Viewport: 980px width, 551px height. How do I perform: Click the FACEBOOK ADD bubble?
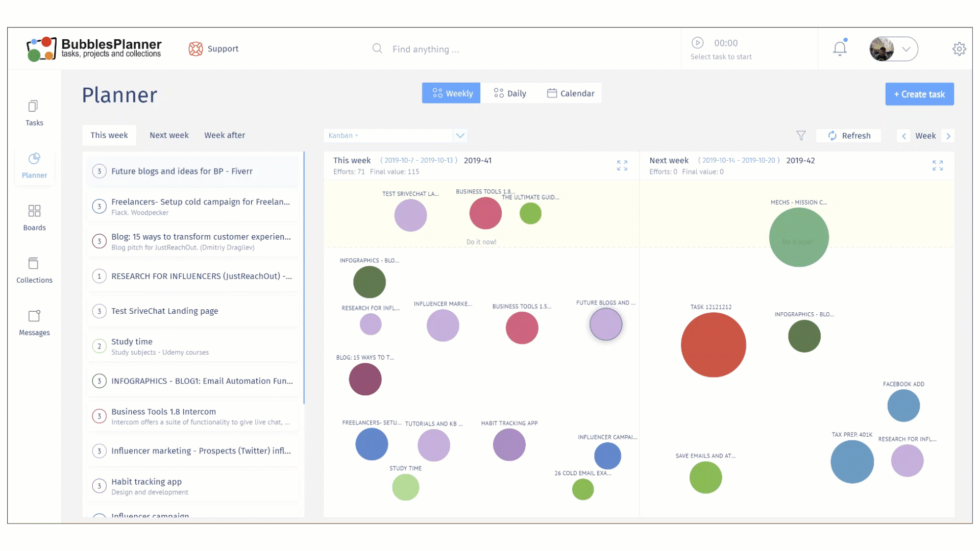(903, 406)
